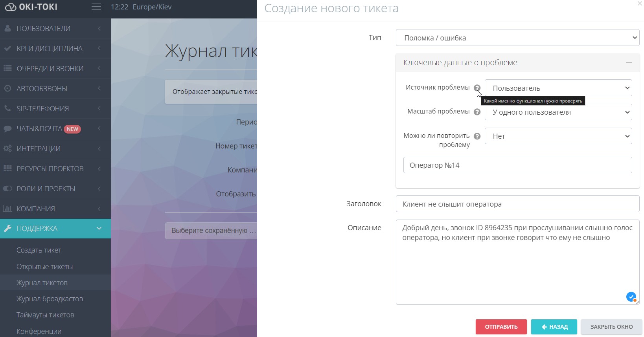Open the Можно ли повторить проблему dropdown
The width and height of the screenshot is (644, 337).
[558, 136]
